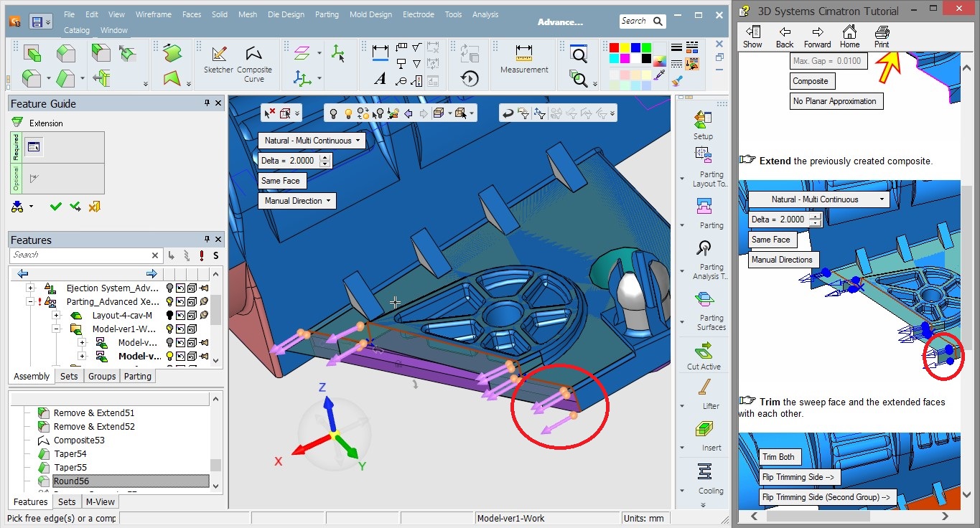The width and height of the screenshot is (980, 528).
Task: Expand the Ejection System_Adv tree node
Action: pyautogui.click(x=30, y=288)
